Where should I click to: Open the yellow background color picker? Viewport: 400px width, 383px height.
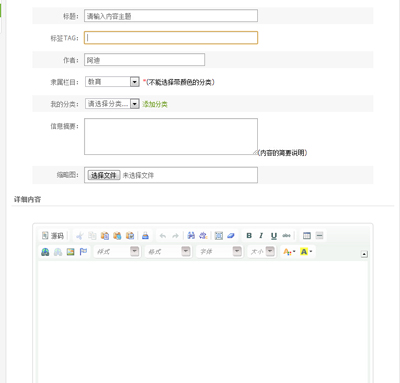[x=306, y=252]
